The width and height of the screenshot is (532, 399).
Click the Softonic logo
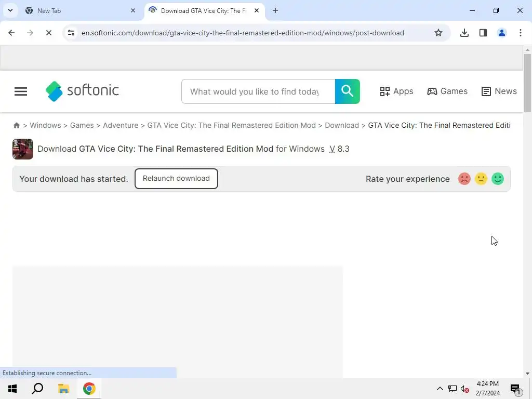tap(82, 91)
